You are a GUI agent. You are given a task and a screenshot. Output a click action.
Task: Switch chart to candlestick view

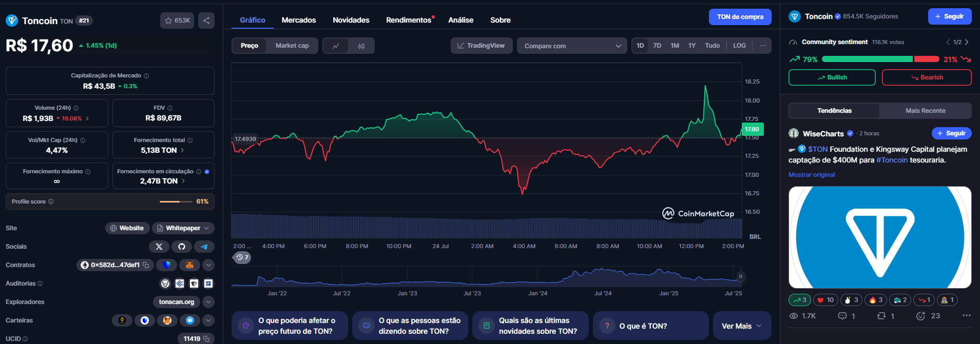tap(361, 46)
